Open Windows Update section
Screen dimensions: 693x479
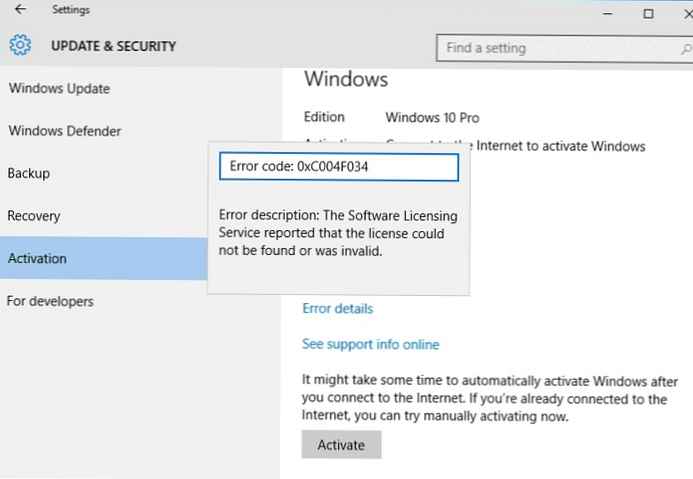[59, 88]
